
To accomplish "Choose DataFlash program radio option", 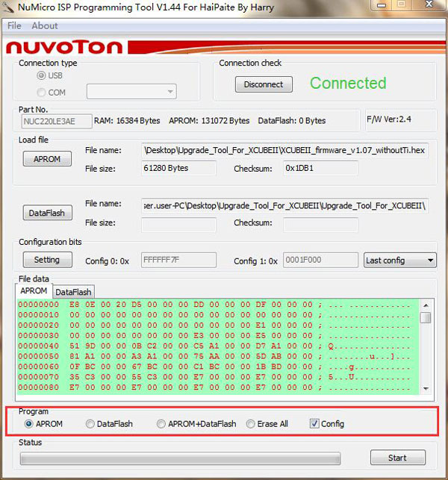I will (x=90, y=424).
